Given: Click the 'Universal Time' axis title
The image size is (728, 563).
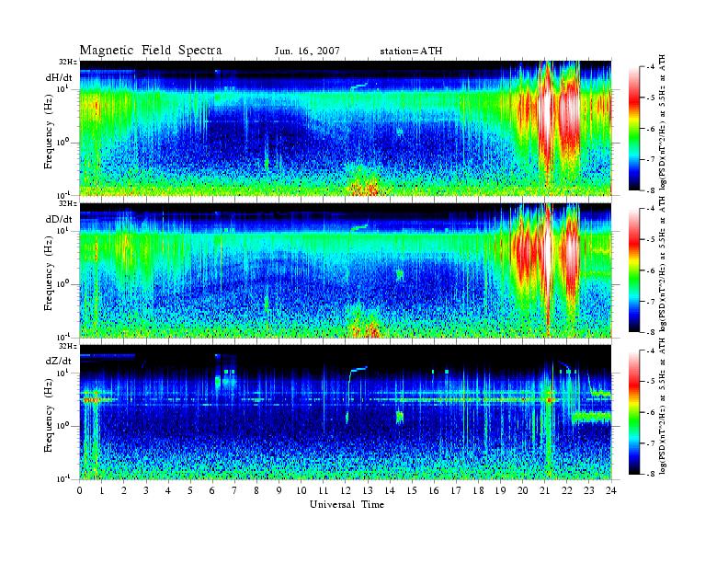Looking at the screenshot, I should coord(347,504).
